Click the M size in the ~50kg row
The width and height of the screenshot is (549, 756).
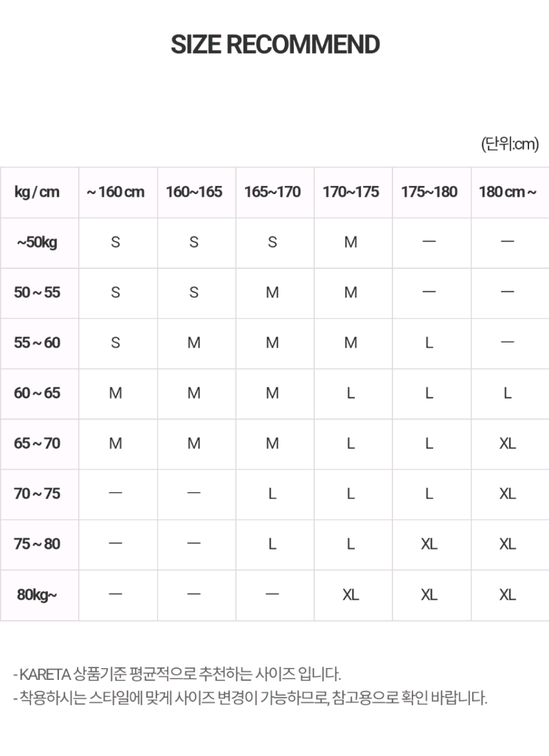point(351,242)
